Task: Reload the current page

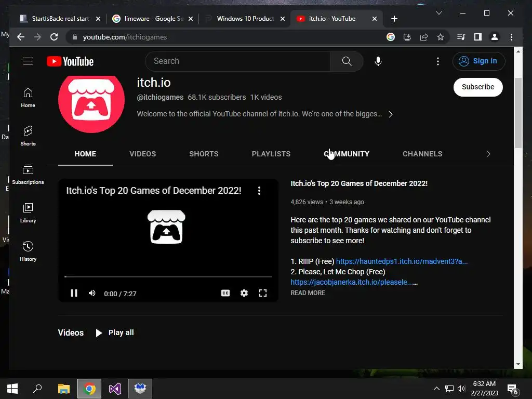Action: 54,37
